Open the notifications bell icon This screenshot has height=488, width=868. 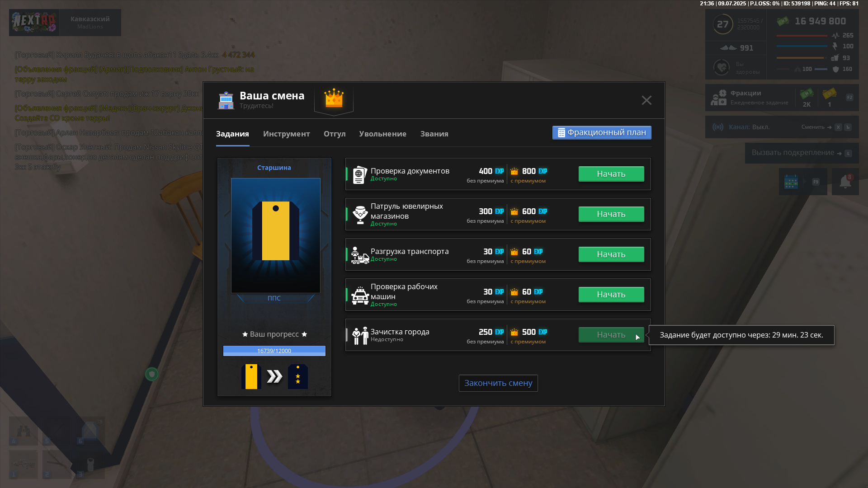(845, 182)
